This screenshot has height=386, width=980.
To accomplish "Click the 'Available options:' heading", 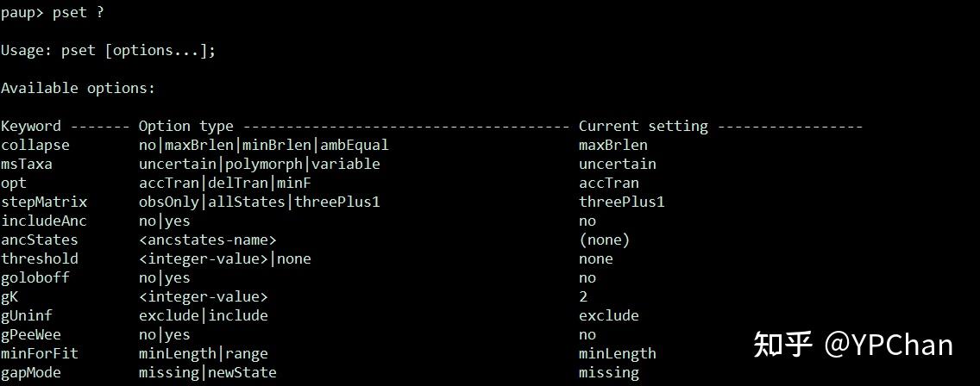I will pos(78,88).
